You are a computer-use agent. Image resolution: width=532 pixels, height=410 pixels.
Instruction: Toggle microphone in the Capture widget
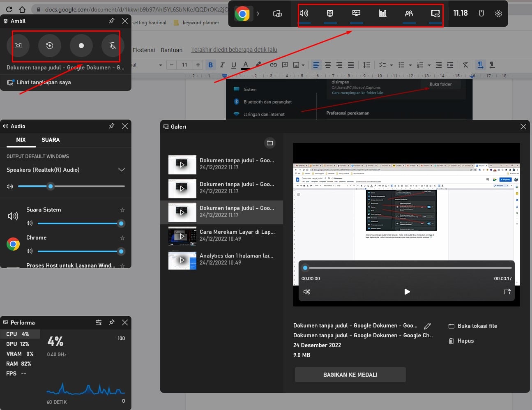click(113, 46)
